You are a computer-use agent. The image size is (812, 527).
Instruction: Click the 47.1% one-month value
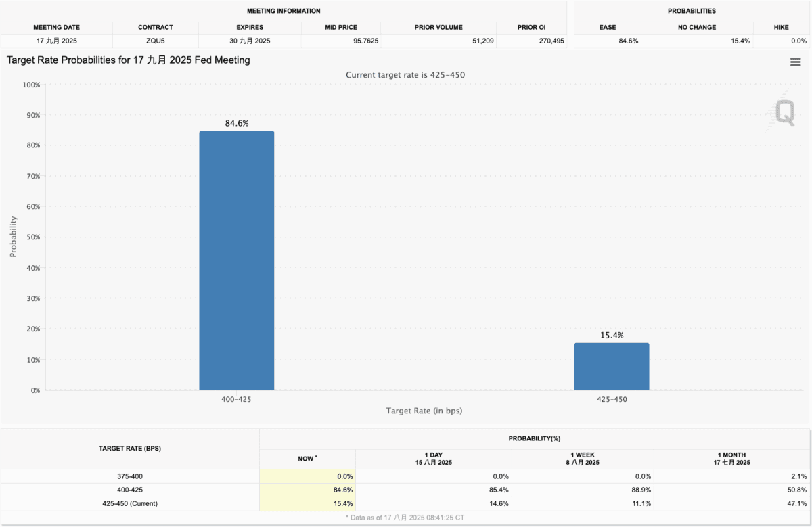796,503
